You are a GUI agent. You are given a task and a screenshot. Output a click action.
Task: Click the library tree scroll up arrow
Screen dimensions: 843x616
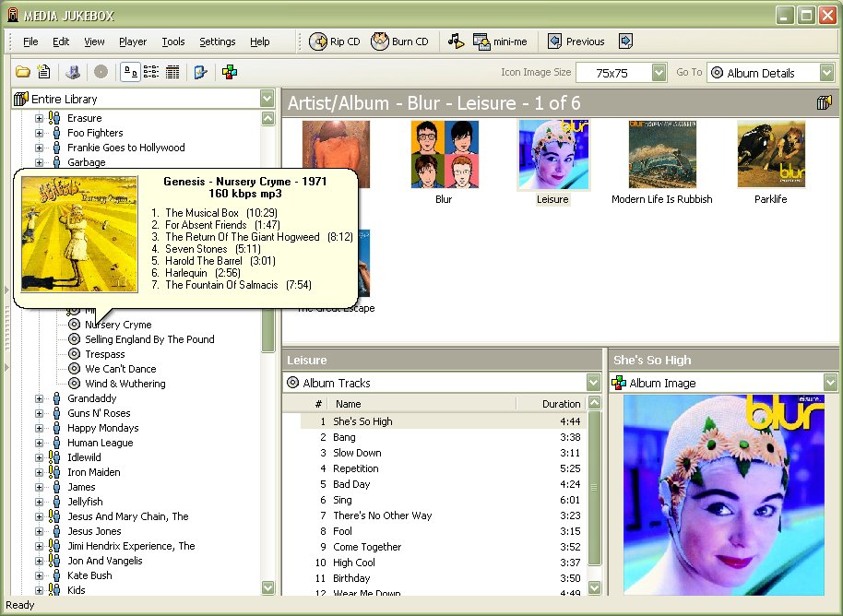pos(267,118)
